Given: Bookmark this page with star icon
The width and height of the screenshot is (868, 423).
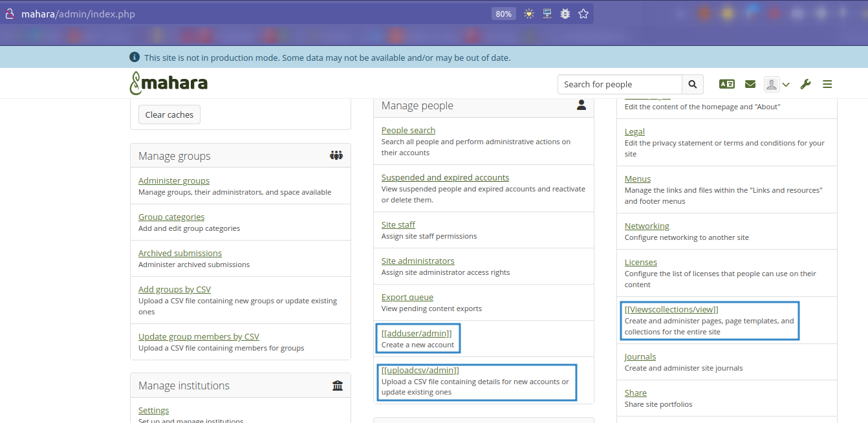Looking at the screenshot, I should 583,14.
